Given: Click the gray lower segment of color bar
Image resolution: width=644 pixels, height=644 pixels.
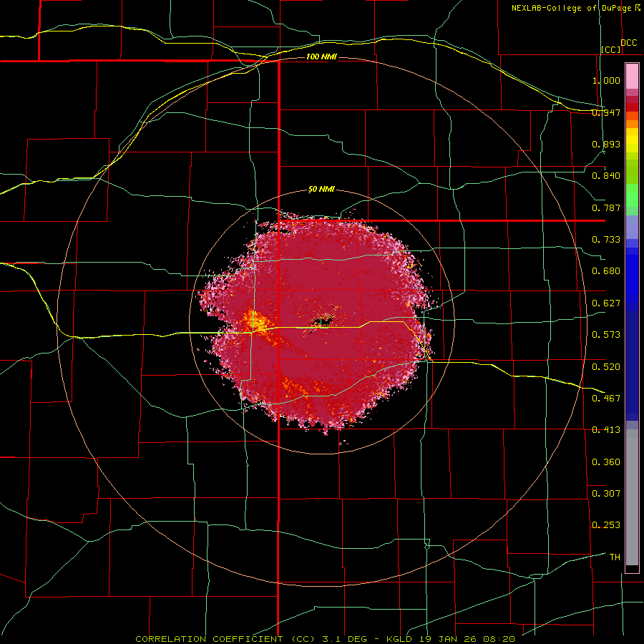Looking at the screenshot, I should coord(632,497).
